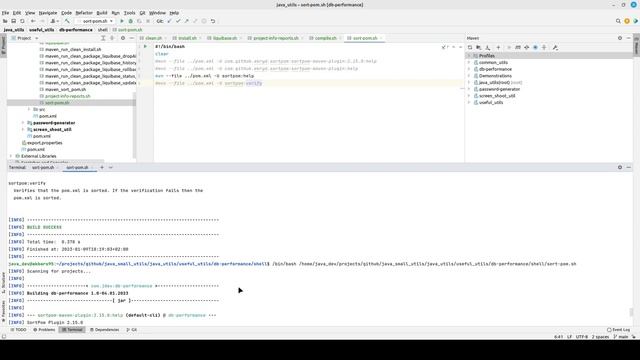Click the Build hammer icon
This screenshot has width=640, height=360.
click(x=67, y=21)
